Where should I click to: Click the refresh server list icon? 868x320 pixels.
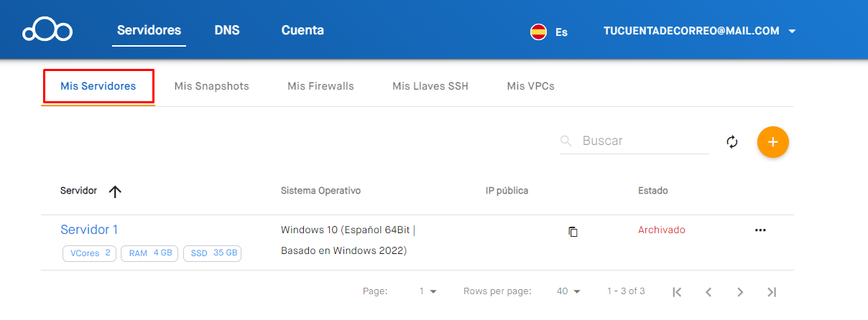tap(732, 141)
